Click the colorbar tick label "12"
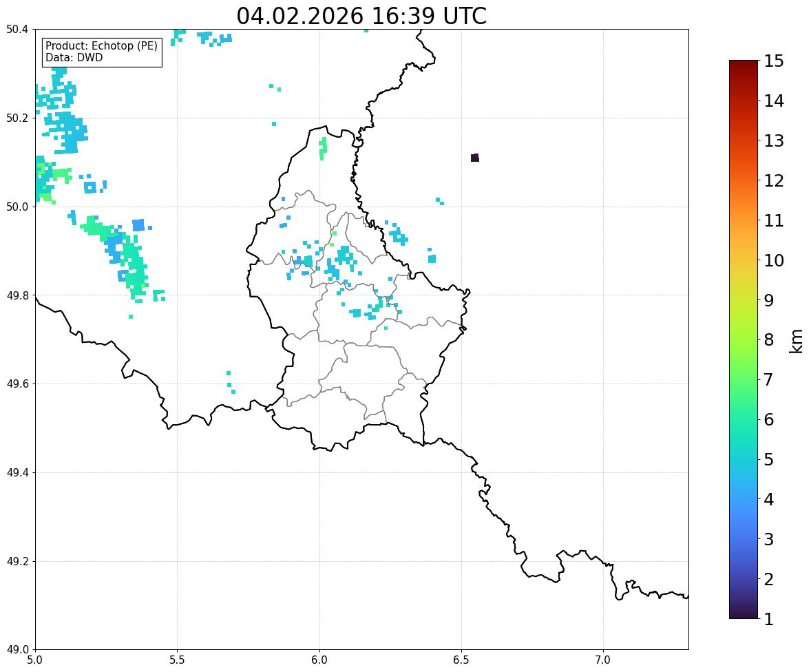This screenshot has width=811, height=672. pyautogui.click(x=774, y=180)
